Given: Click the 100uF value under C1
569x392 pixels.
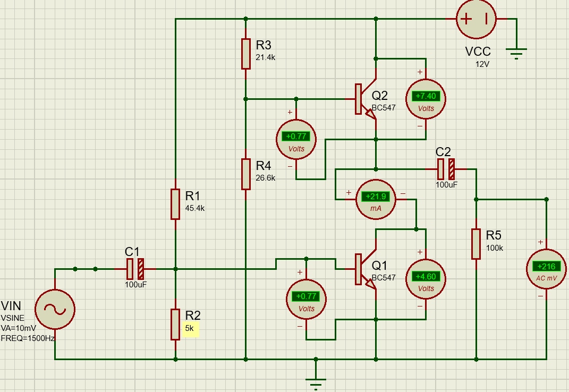Looking at the screenshot, I should [x=135, y=285].
